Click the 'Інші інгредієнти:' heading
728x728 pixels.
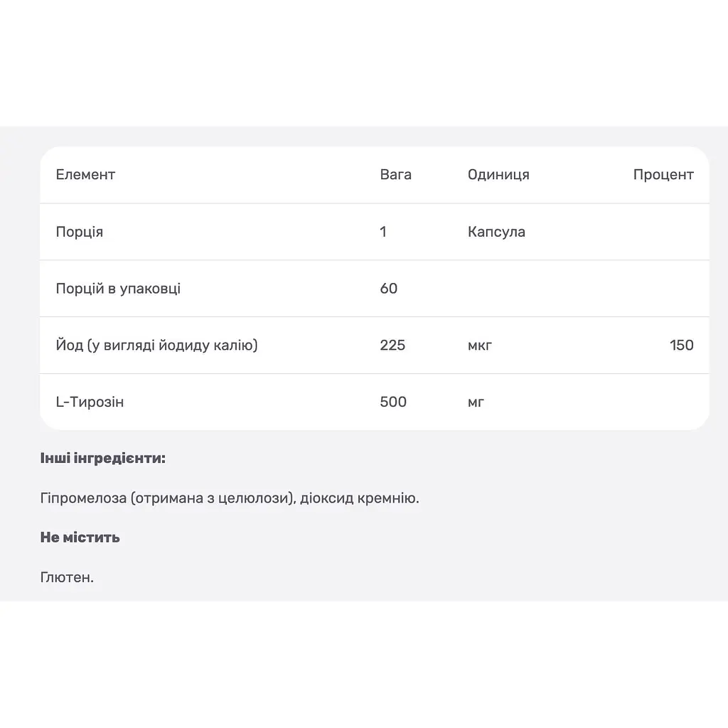[x=102, y=459]
